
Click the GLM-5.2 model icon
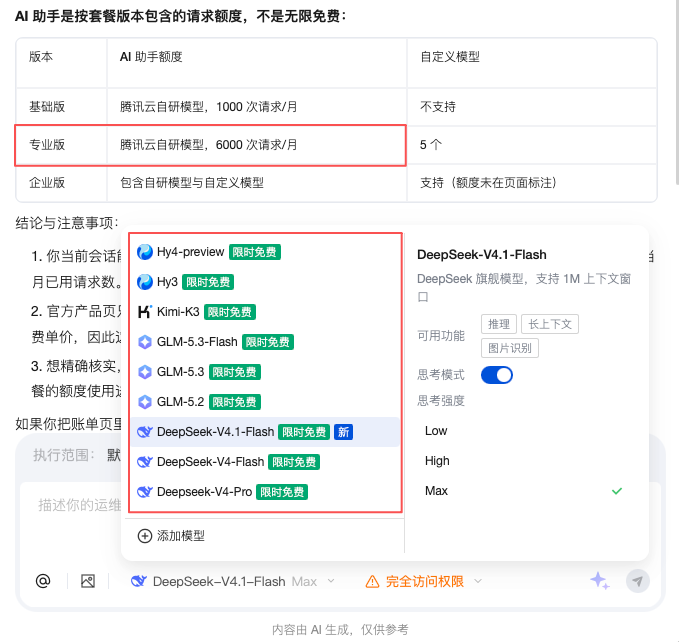coord(145,402)
